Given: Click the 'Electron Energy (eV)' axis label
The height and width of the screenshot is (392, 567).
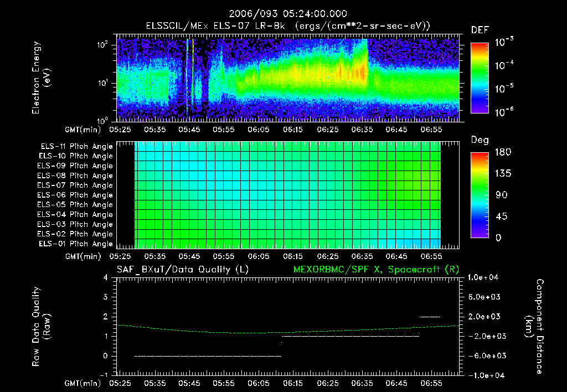Looking at the screenshot, I should pos(41,78).
